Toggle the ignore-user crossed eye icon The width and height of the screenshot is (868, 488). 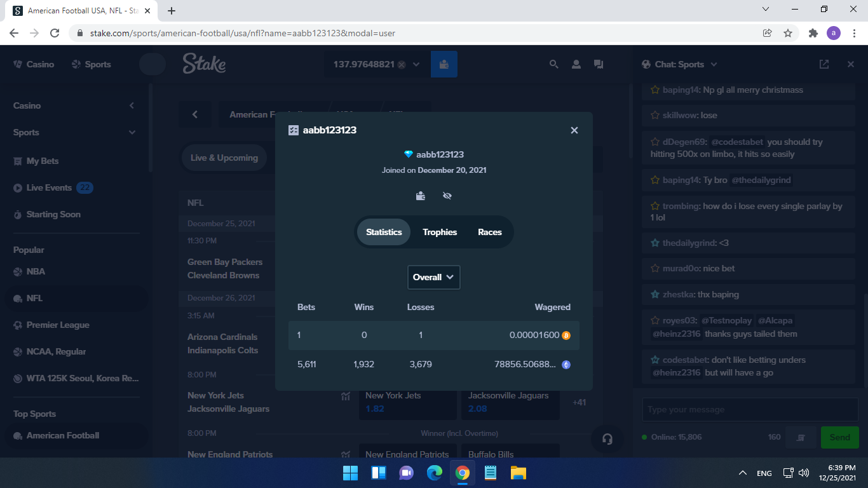[x=447, y=196]
